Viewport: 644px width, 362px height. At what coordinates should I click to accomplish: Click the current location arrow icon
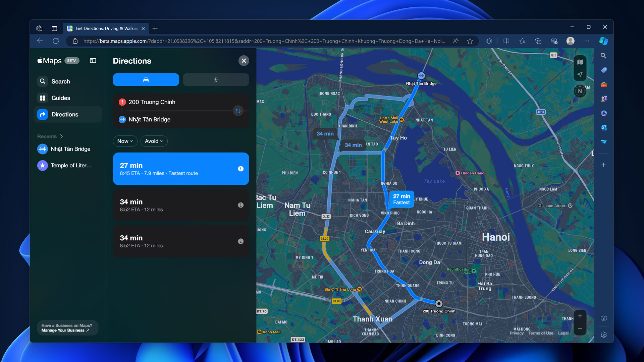(580, 74)
